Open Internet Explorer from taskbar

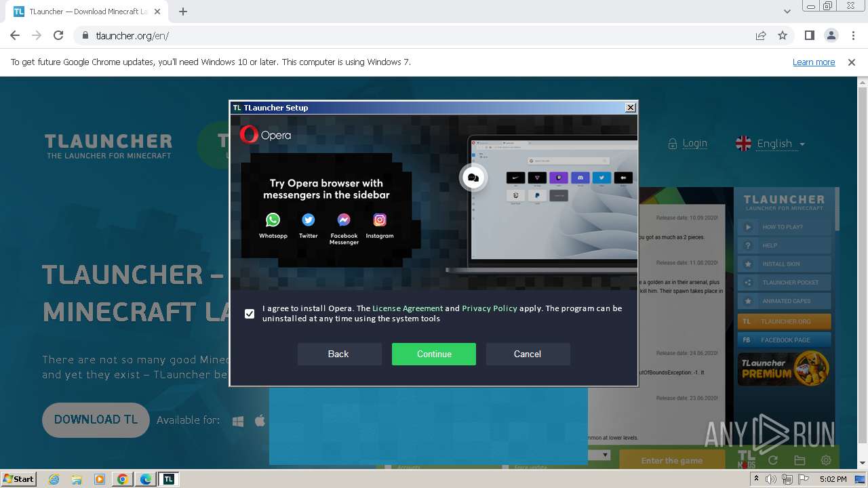54,479
